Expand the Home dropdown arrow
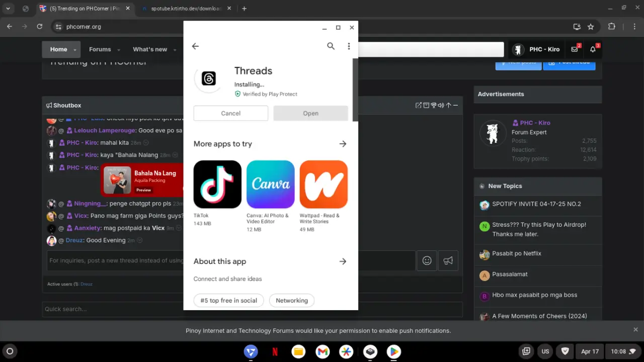Screen dimensions: 644x362 point(75,50)
